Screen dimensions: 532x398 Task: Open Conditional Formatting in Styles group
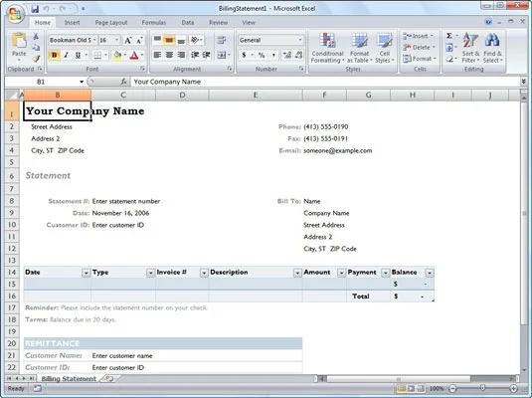327,48
